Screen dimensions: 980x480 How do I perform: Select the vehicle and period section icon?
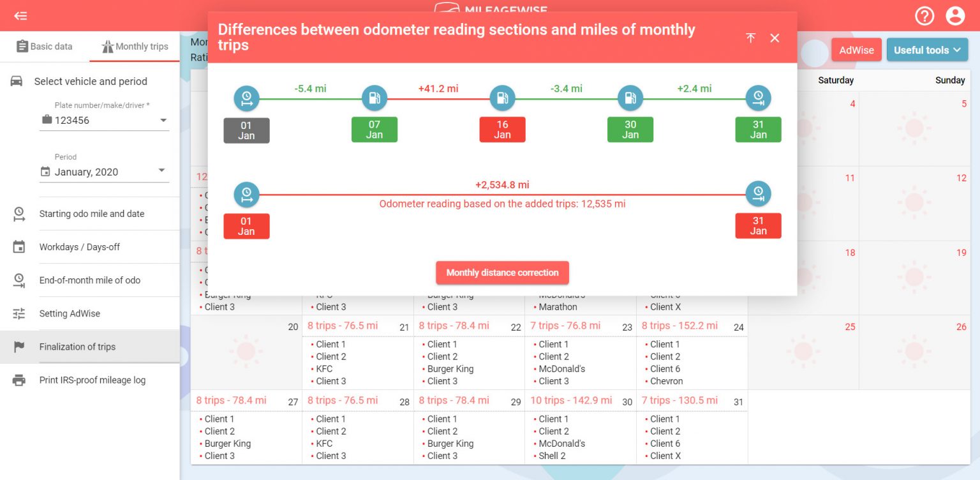click(16, 81)
